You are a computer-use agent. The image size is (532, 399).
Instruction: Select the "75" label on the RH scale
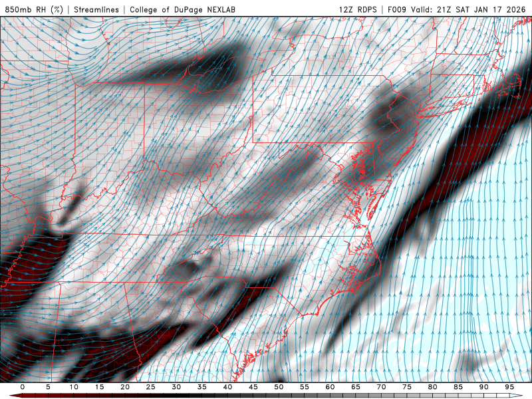pos(407,387)
